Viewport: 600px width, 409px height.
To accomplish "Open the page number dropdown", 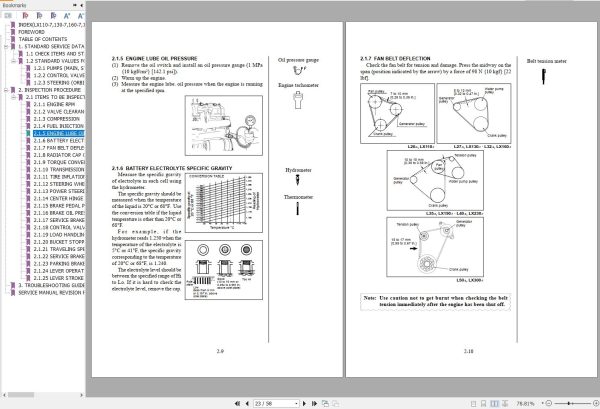I will coord(296,403).
